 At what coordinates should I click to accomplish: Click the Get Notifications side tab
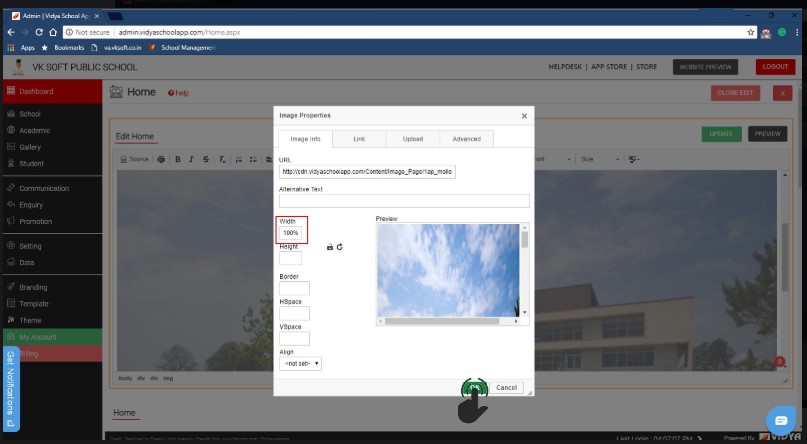(x=11, y=389)
